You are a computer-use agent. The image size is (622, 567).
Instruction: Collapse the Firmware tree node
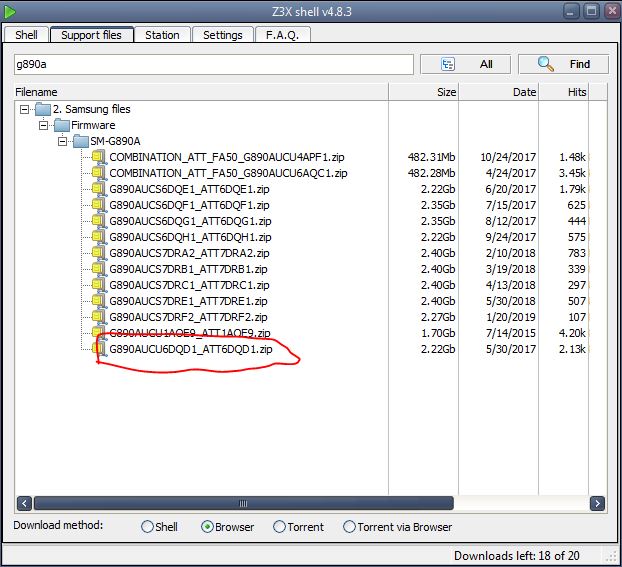pos(44,125)
